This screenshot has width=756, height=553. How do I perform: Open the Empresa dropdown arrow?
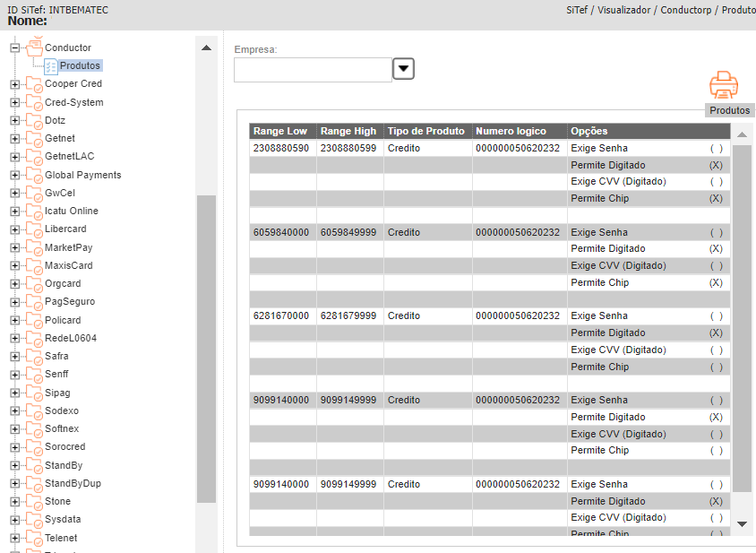(x=404, y=68)
